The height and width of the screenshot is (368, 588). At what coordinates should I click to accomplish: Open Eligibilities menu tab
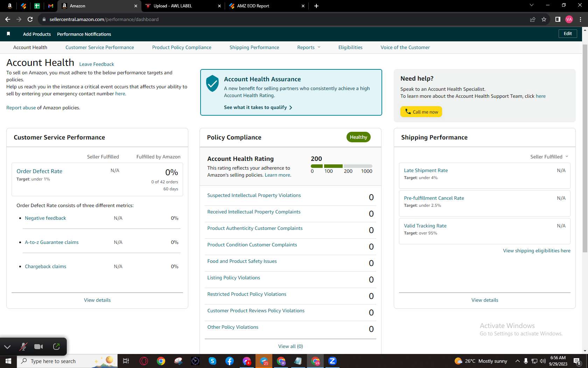[350, 47]
